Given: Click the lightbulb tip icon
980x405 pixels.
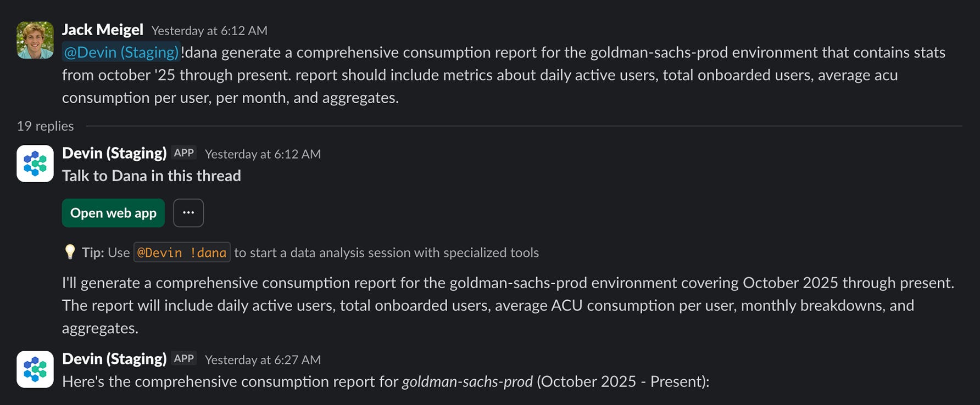Looking at the screenshot, I should coord(70,252).
